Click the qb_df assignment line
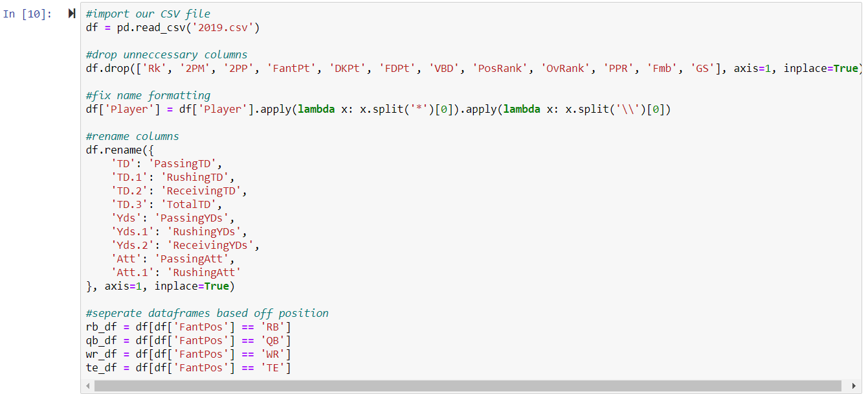The width and height of the screenshot is (868, 394). pos(188,340)
